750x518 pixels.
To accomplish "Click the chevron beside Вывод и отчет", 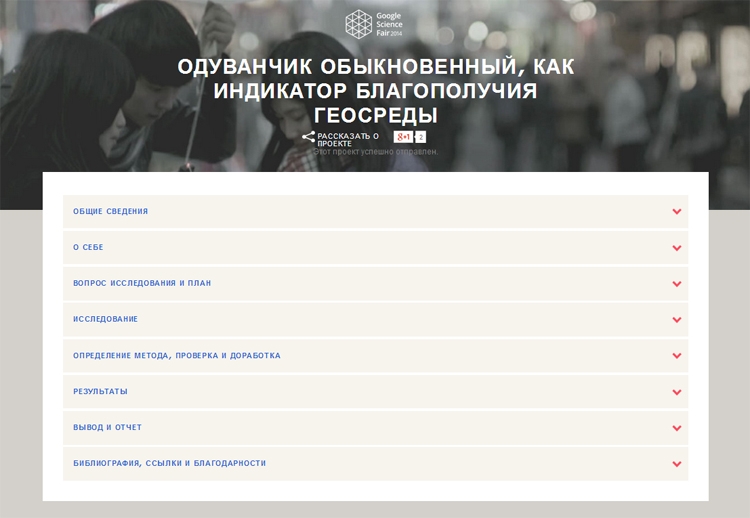I will pos(677,428).
